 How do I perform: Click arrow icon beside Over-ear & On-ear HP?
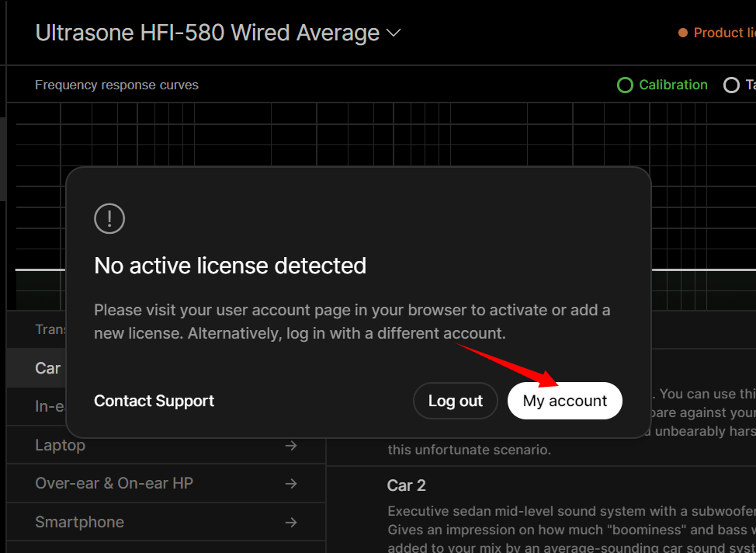pyautogui.click(x=291, y=483)
